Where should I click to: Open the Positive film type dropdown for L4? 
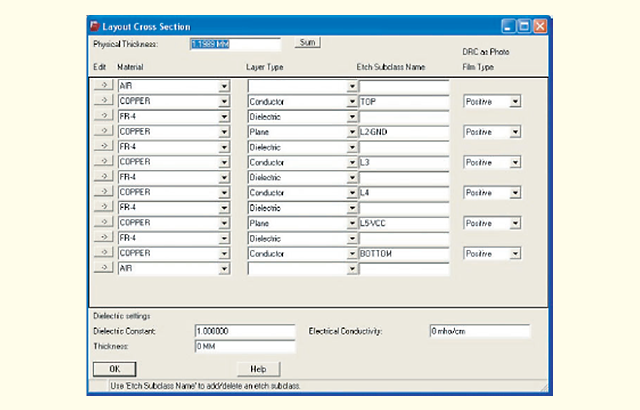(515, 193)
